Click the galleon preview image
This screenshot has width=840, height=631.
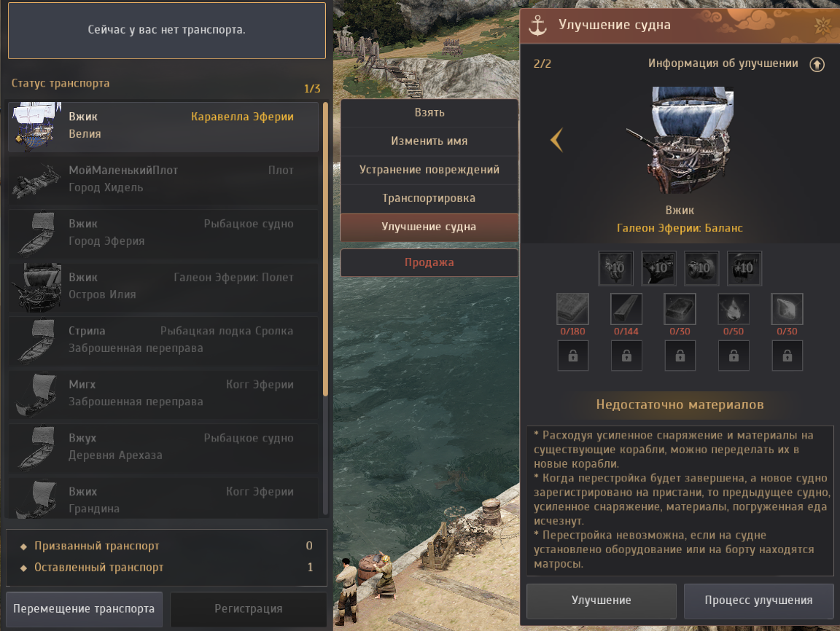coord(680,140)
